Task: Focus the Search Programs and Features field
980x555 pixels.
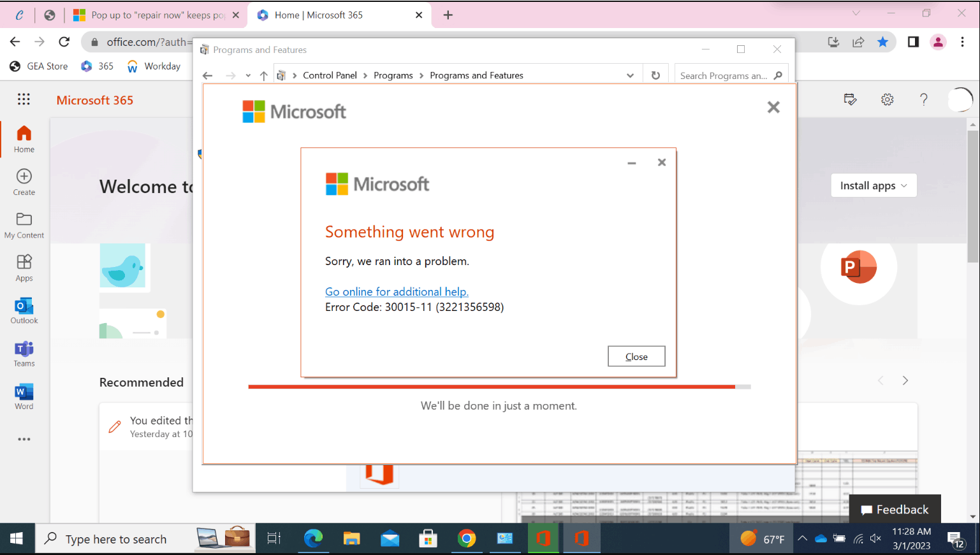Action: click(x=731, y=75)
